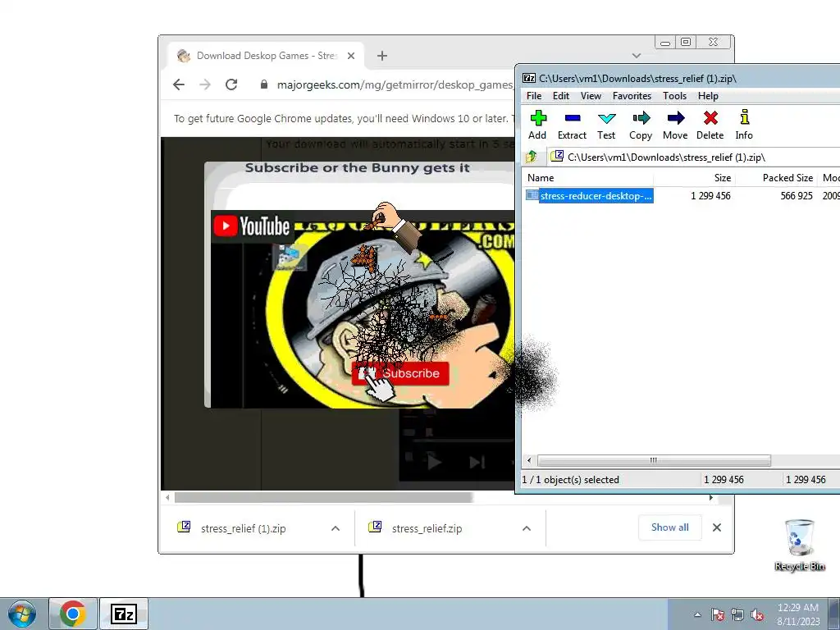Image resolution: width=840 pixels, height=630 pixels.
Task: Click the 7-Zip scrollbar left arrow
Action: (x=529, y=460)
